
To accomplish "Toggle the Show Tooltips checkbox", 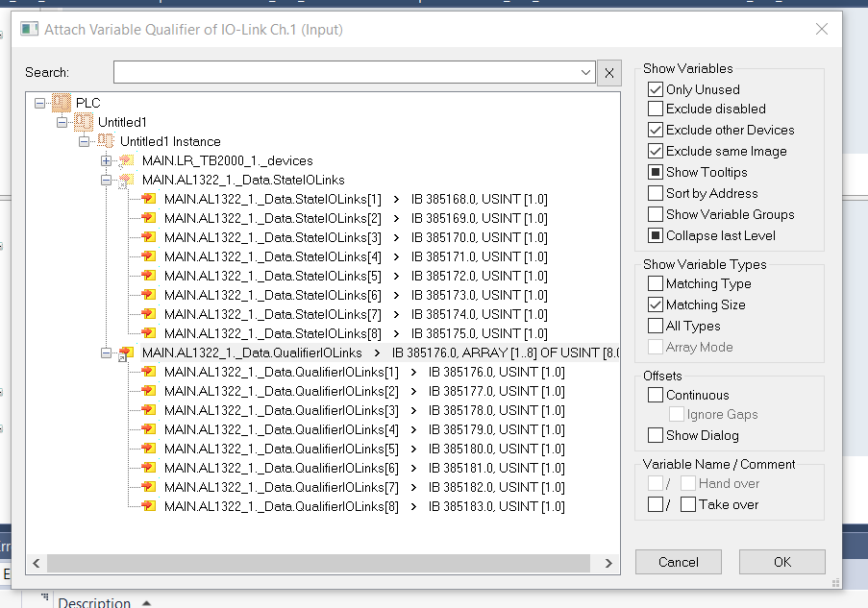I will [656, 172].
